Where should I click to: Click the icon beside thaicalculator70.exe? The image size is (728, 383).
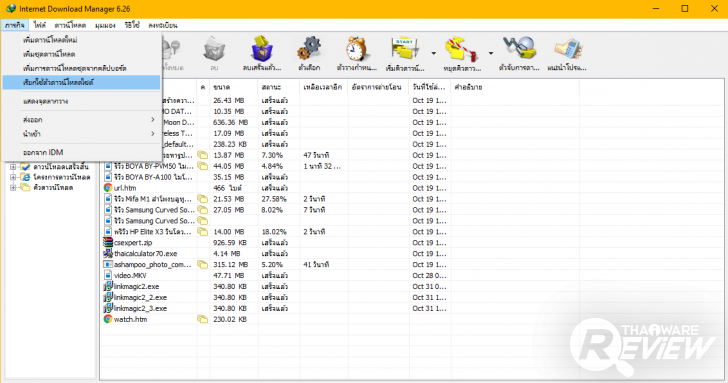click(x=108, y=253)
